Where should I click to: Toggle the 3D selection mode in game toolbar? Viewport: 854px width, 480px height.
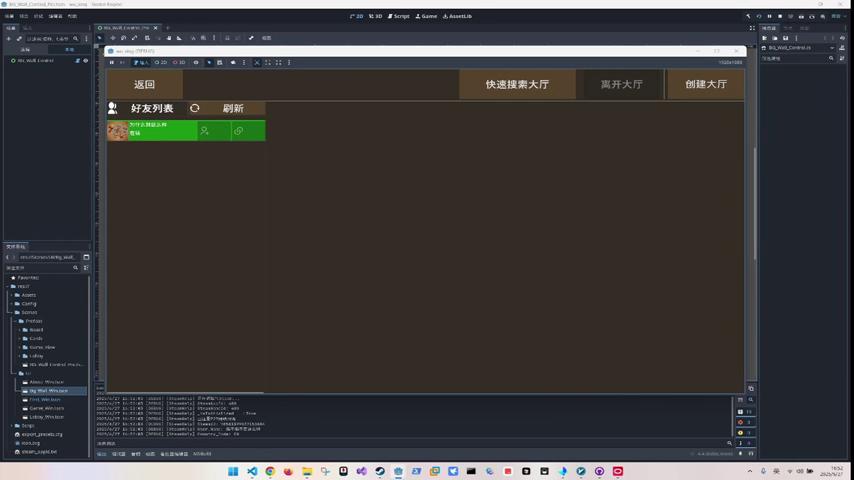[179, 63]
